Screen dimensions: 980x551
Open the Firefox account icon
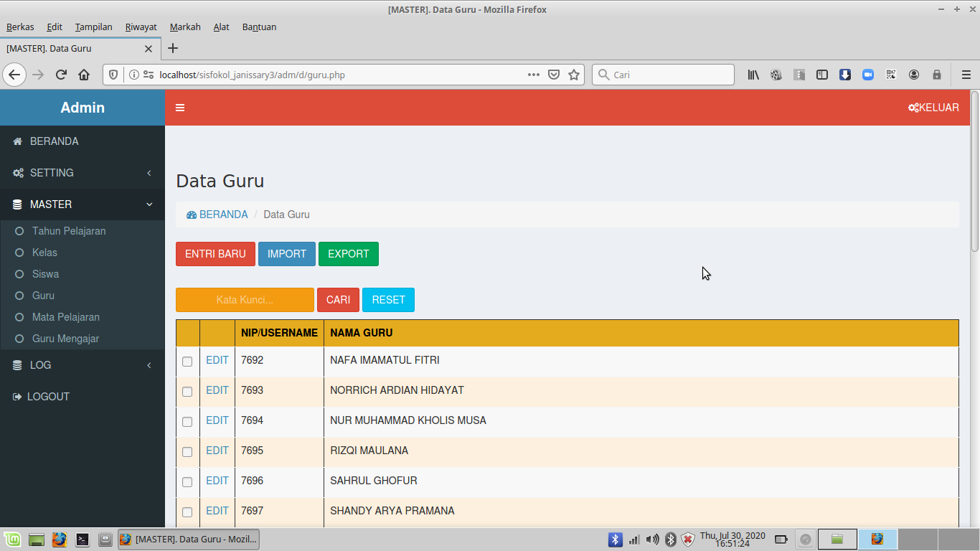point(914,75)
